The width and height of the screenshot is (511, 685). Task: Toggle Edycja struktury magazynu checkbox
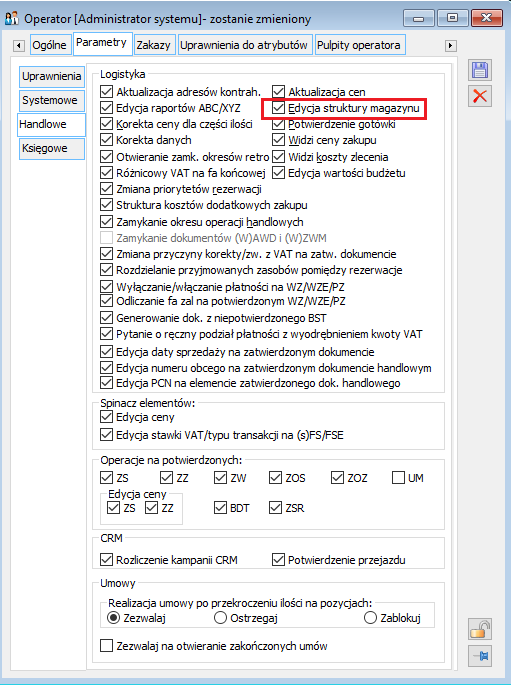(279, 108)
